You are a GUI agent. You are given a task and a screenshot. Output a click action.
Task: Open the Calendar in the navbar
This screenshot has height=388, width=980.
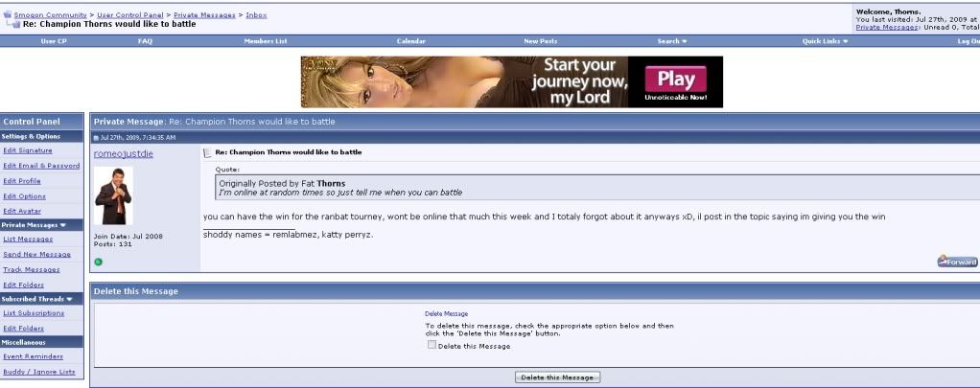pyautogui.click(x=411, y=41)
